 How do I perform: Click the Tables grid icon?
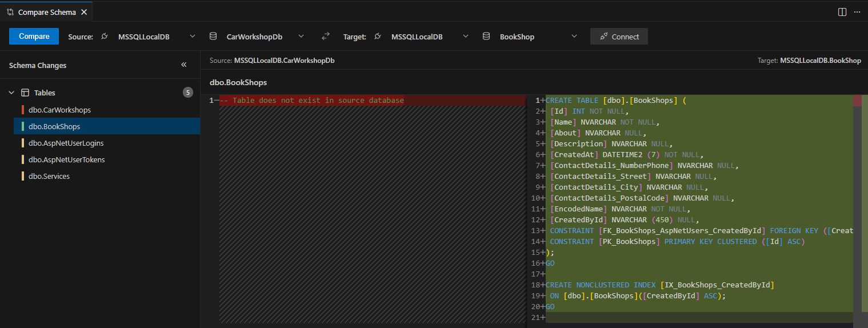click(x=25, y=93)
